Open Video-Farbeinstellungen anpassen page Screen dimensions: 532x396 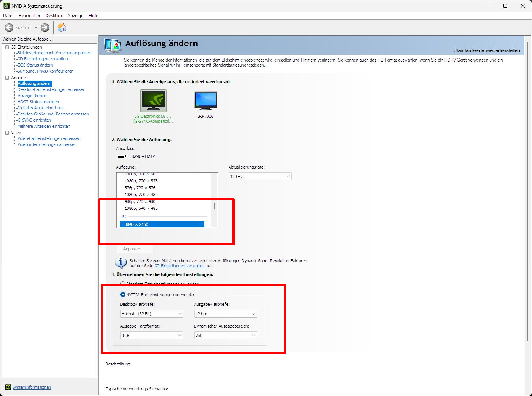(x=49, y=138)
